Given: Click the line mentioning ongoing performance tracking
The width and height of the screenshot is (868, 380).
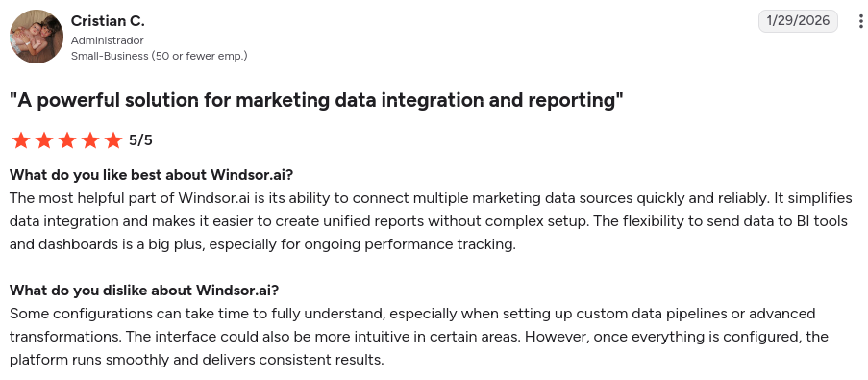Looking at the screenshot, I should pyautogui.click(x=262, y=244).
